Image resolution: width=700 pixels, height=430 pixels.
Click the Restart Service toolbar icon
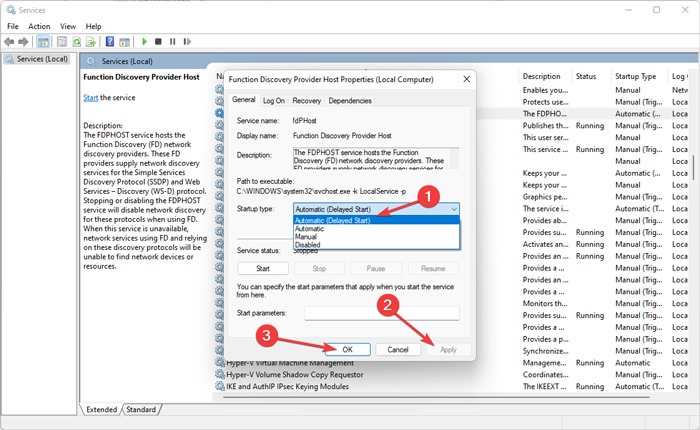pos(187,42)
